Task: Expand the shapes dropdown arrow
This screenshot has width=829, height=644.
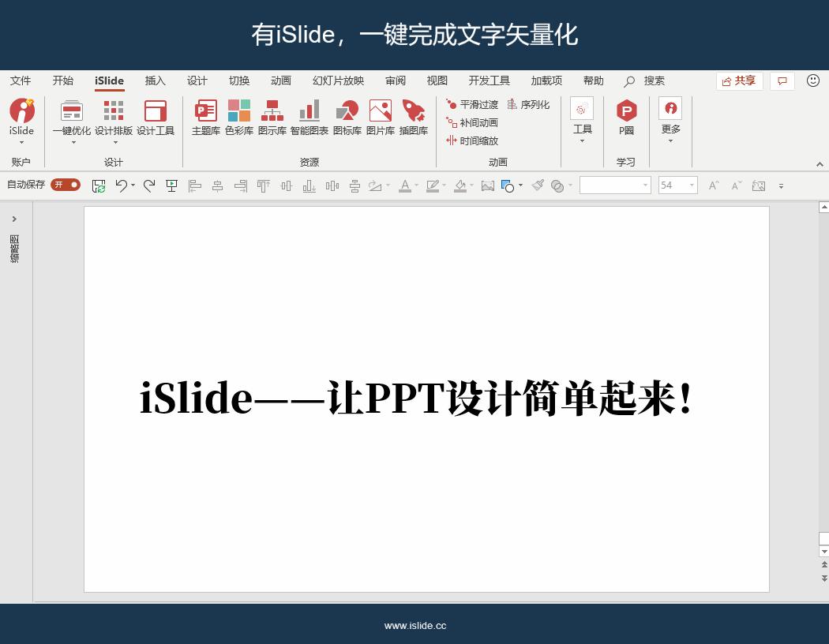Action: point(521,185)
